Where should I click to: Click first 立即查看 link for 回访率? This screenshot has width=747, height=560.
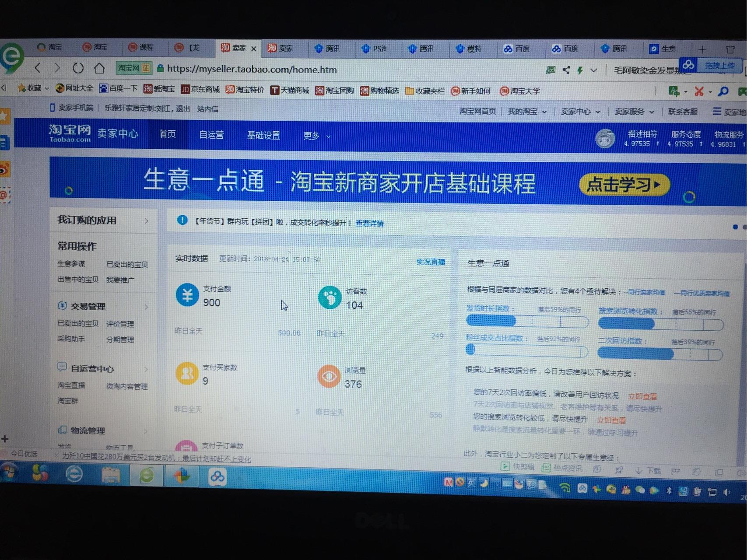[x=642, y=396]
